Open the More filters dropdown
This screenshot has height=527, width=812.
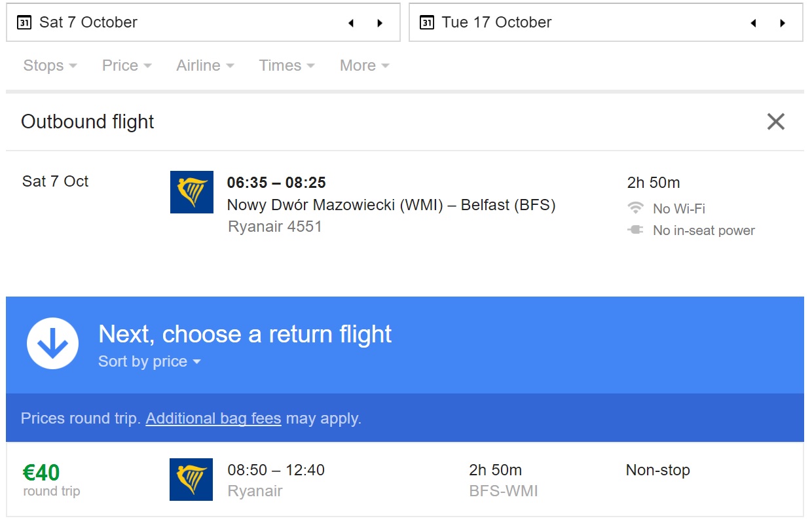(x=365, y=65)
